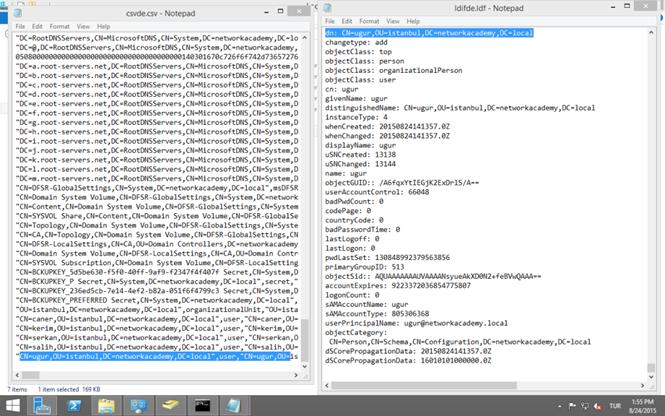Screen dimensions: 665x416
Task: Open the Windows Start button
Action: (x=13, y=406)
